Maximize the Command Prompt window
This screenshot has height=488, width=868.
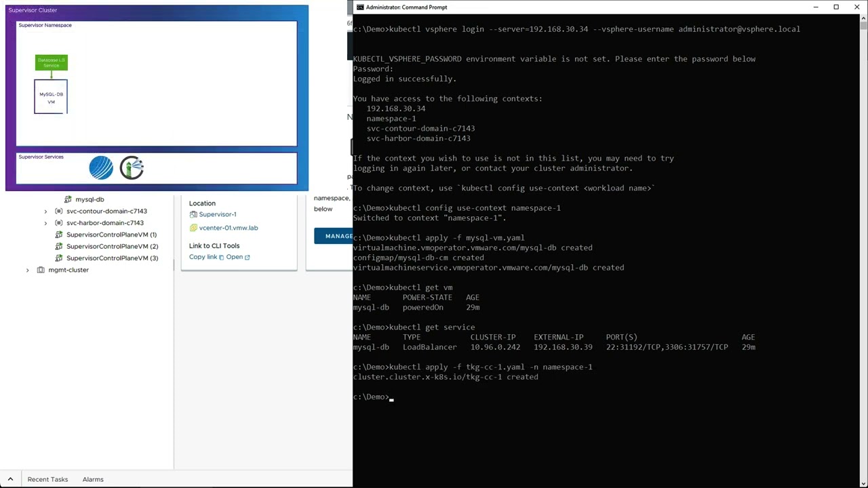point(836,7)
